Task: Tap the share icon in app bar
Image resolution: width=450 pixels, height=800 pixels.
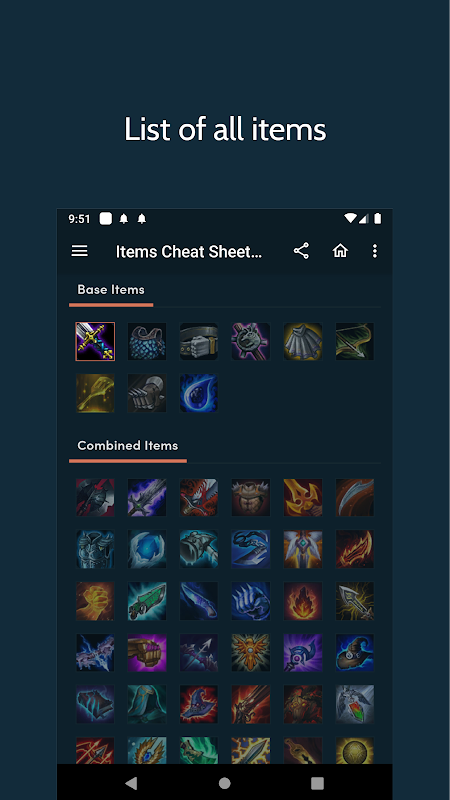Action: [x=301, y=251]
